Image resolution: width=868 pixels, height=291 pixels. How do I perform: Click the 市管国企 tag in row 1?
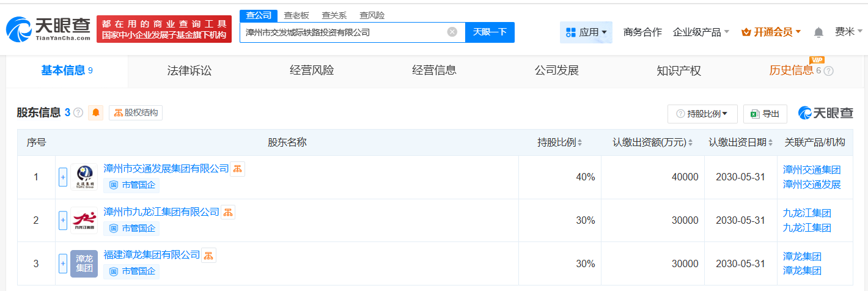coord(131,185)
